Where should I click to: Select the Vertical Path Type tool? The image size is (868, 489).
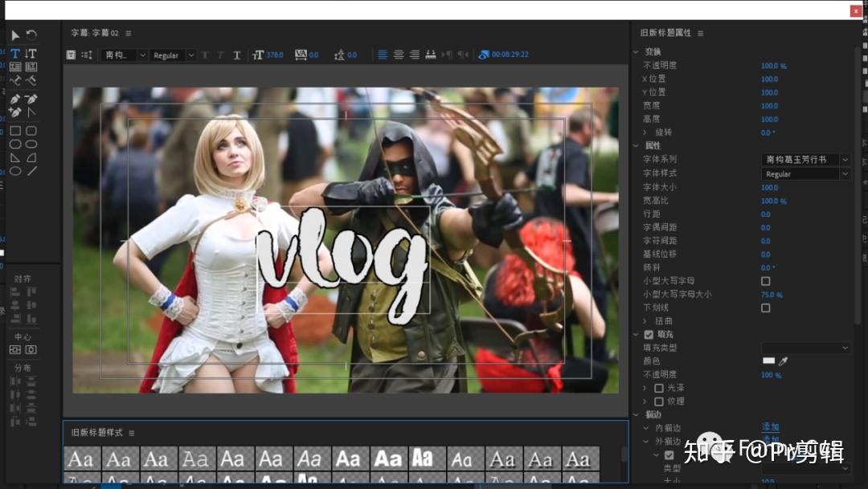(31, 81)
